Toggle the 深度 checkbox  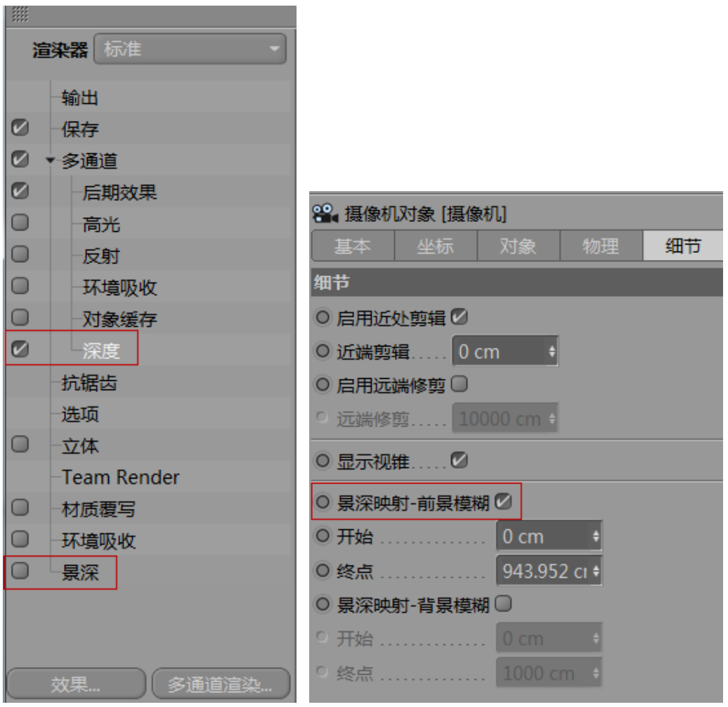tap(20, 349)
